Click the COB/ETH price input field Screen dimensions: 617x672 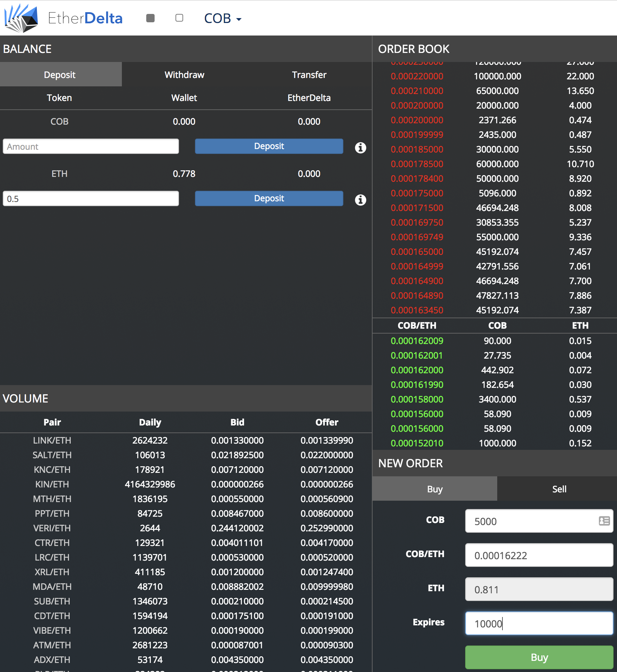tap(539, 555)
